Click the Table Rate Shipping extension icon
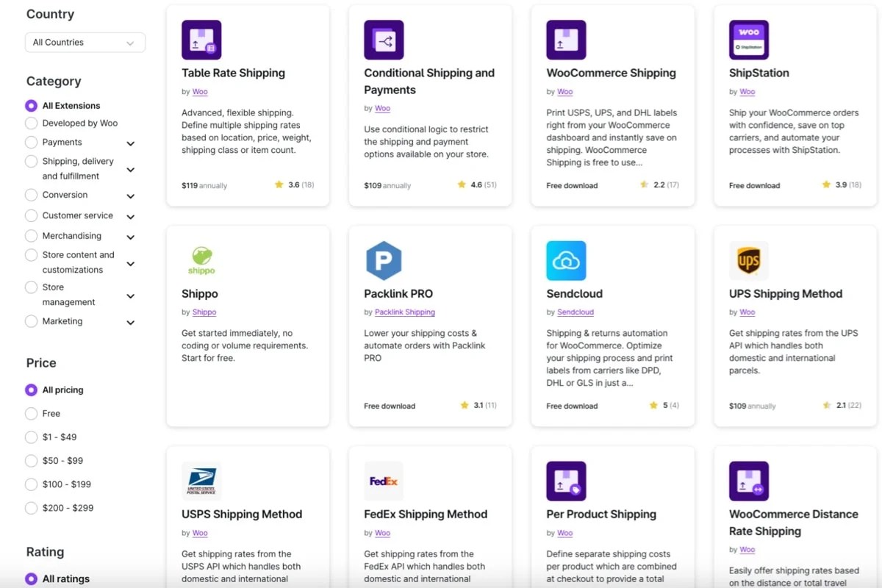 (201, 40)
